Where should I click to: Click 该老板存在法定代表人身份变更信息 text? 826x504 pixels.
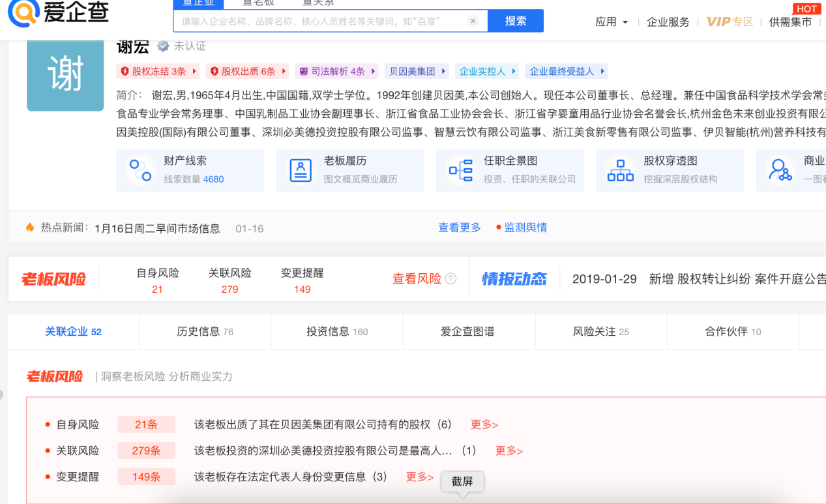point(291,477)
